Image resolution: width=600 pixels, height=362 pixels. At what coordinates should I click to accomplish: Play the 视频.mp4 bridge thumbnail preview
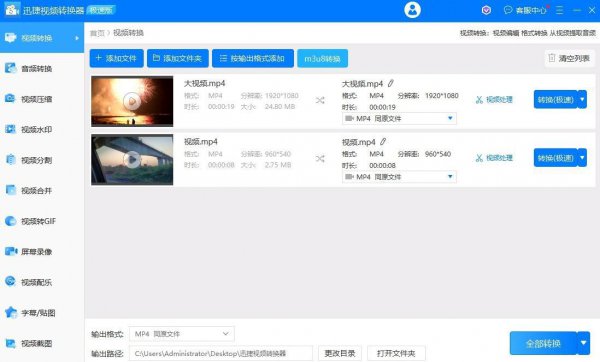click(x=132, y=160)
